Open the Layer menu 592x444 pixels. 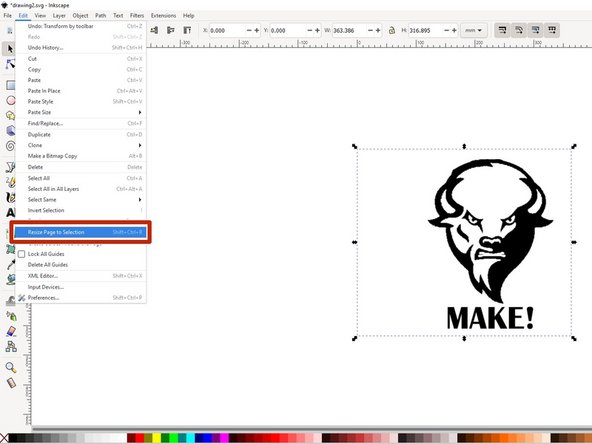coord(59,15)
